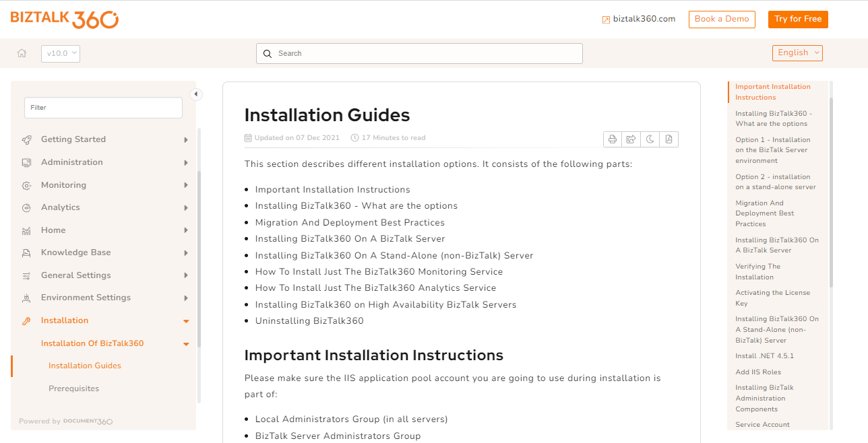Click the right table of contents scrollbar

pyautogui.click(x=831, y=192)
